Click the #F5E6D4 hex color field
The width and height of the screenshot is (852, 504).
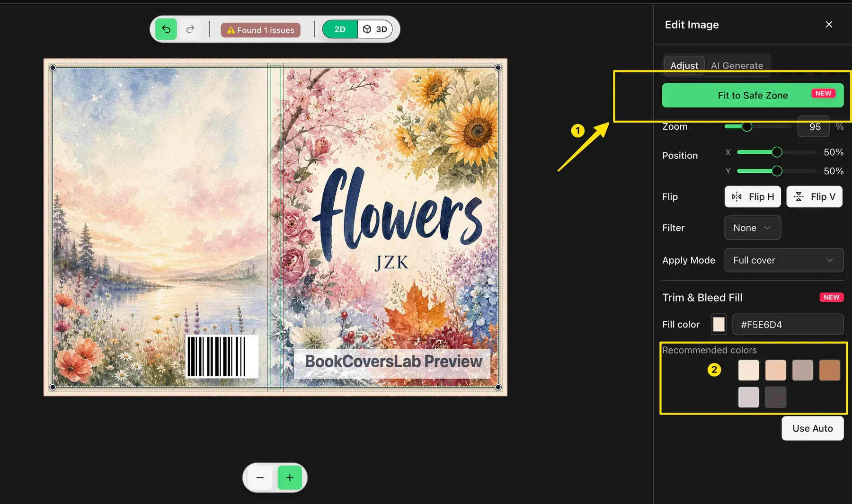(x=788, y=325)
